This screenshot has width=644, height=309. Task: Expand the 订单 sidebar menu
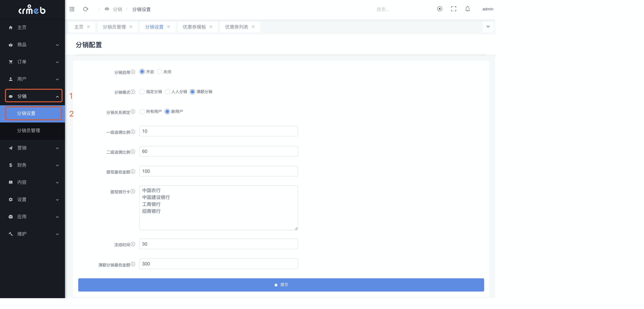tap(32, 62)
